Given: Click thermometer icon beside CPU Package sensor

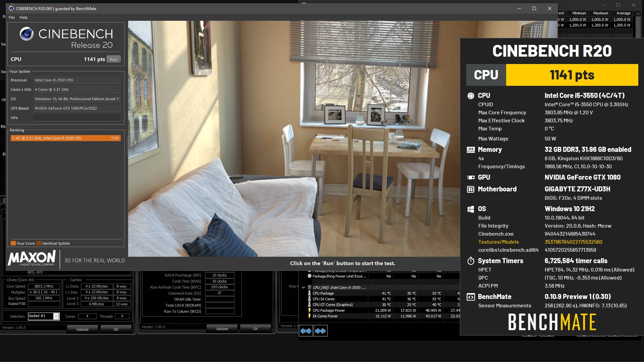Looking at the screenshot, I should [x=309, y=293].
